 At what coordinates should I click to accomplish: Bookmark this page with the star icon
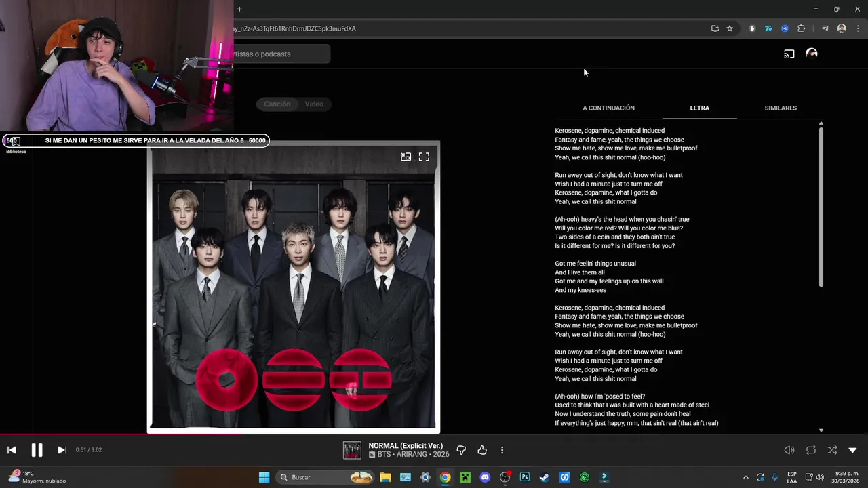(730, 28)
